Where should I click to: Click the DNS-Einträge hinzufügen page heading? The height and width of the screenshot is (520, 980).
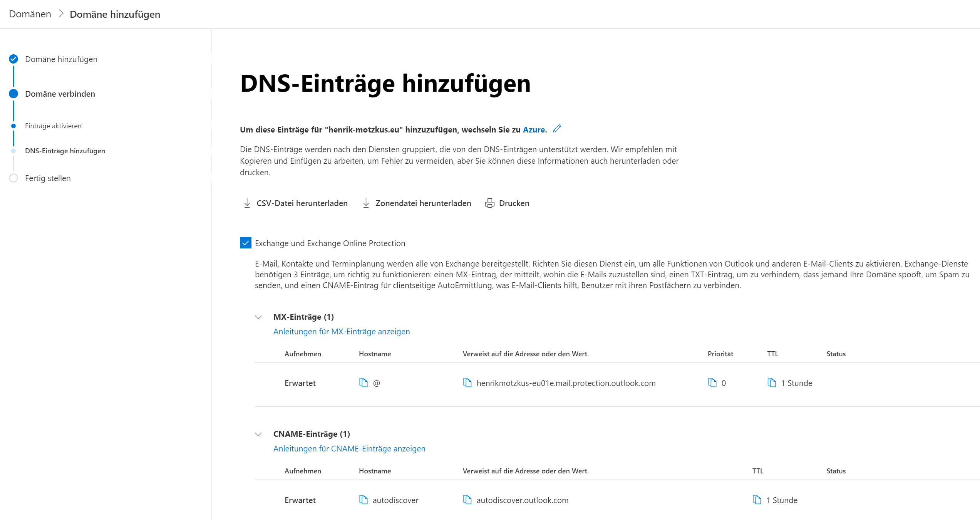[385, 83]
